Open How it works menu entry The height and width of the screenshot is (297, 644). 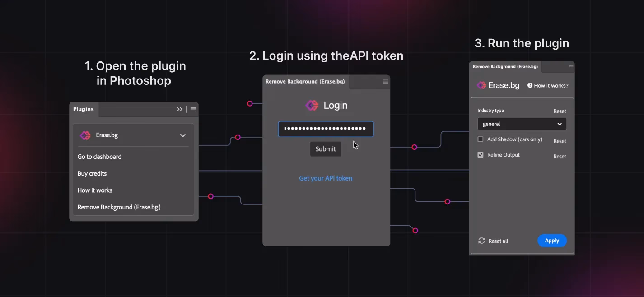95,190
